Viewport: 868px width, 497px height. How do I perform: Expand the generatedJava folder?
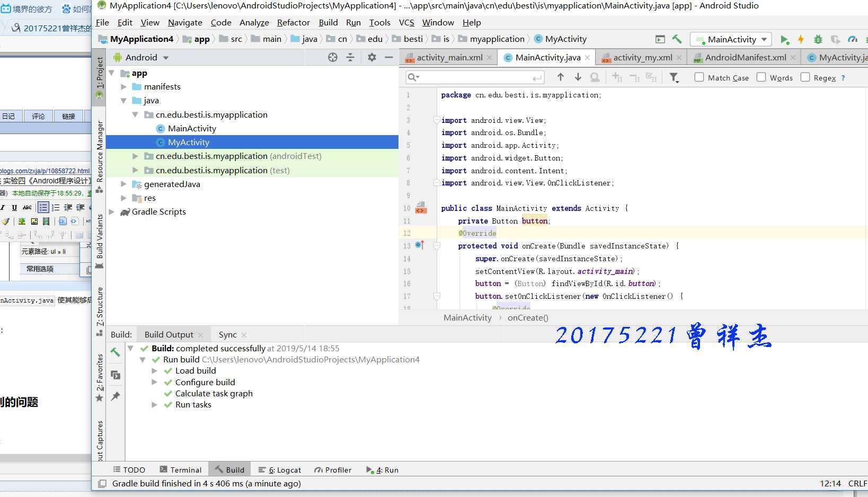(x=123, y=184)
